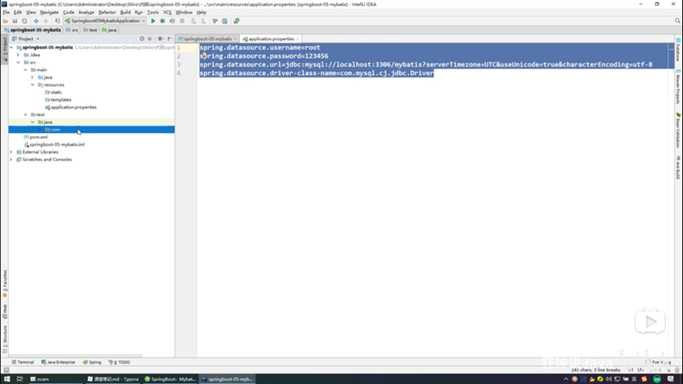Hide the Project panel using its hide icon
Screen dimensions: 683x384
[x=169, y=39]
